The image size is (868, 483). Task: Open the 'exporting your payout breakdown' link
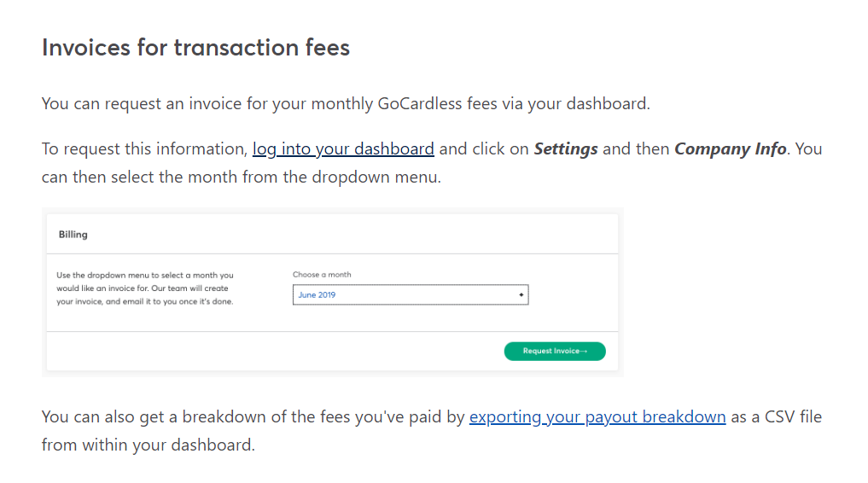(597, 417)
